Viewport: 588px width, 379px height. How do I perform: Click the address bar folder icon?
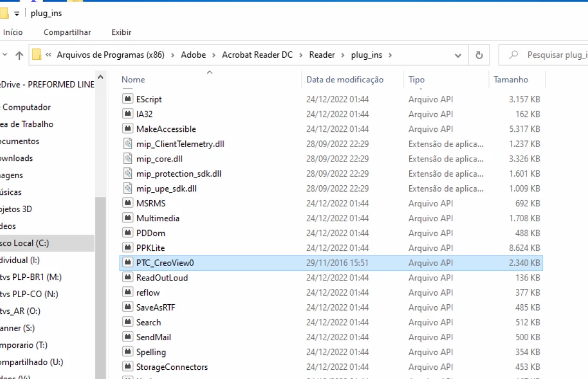[37, 55]
